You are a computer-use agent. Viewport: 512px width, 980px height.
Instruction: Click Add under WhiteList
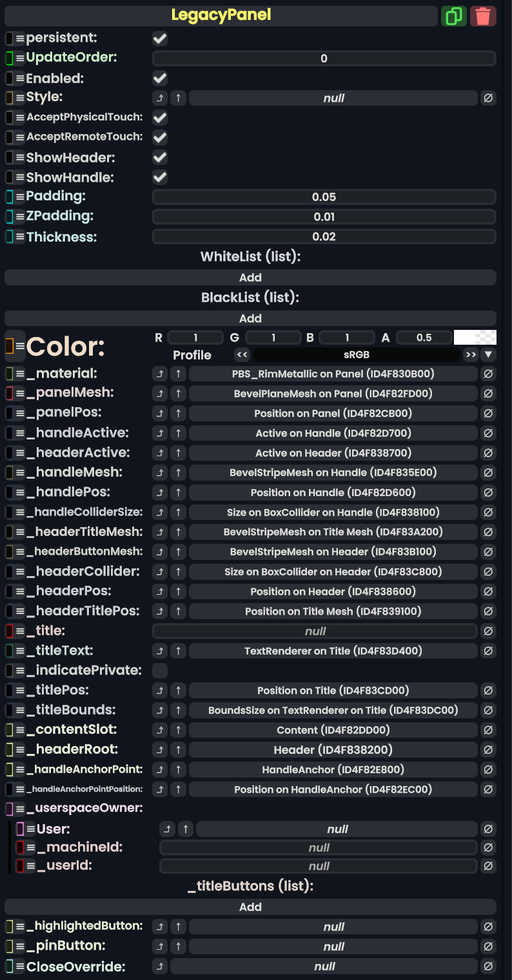coord(250,278)
